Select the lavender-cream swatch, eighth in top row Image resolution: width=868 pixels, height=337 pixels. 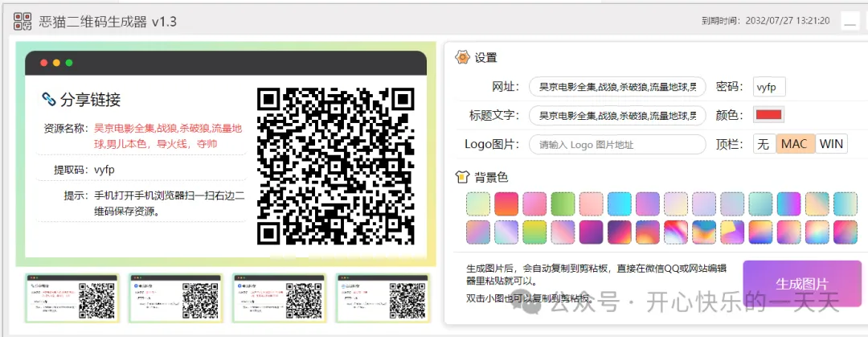[676, 203]
